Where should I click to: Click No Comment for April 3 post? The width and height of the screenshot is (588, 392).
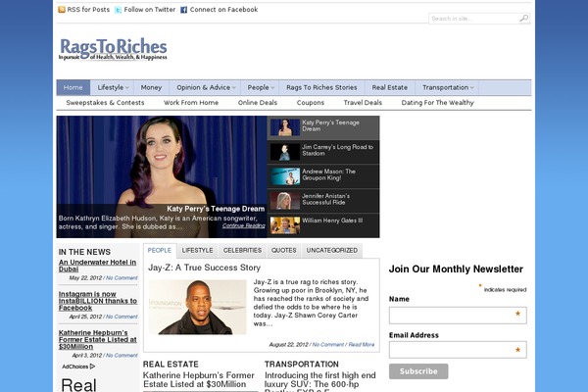point(122,355)
